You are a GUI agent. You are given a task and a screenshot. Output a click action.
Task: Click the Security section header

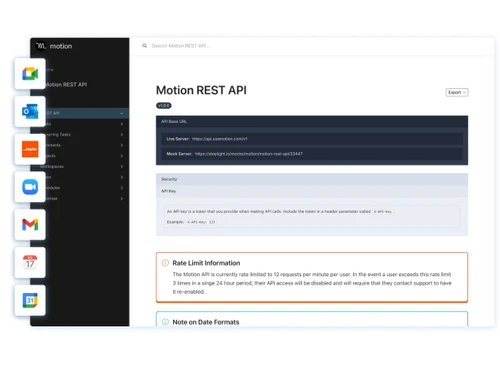(312, 179)
